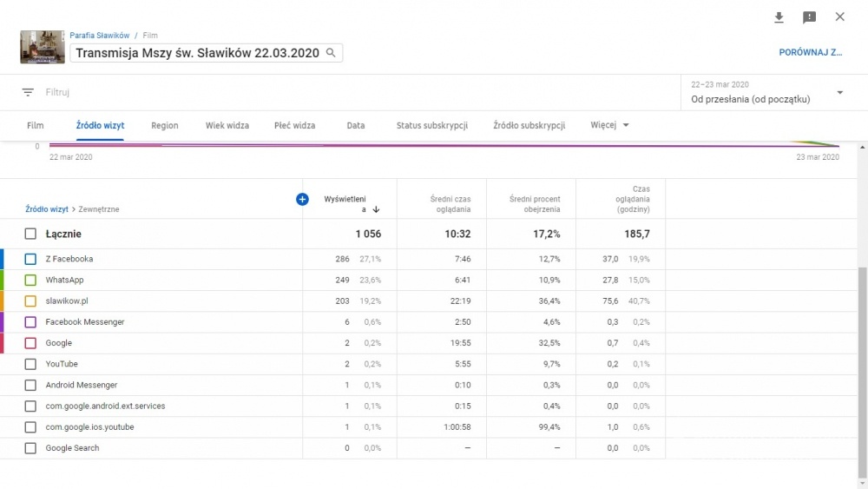Go to the Wiek widza tab
The image size is (868, 489).
pyautogui.click(x=227, y=126)
